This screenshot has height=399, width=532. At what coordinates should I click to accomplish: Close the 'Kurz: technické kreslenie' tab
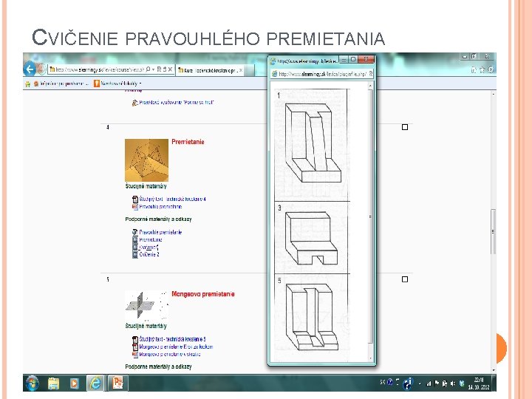click(241, 70)
